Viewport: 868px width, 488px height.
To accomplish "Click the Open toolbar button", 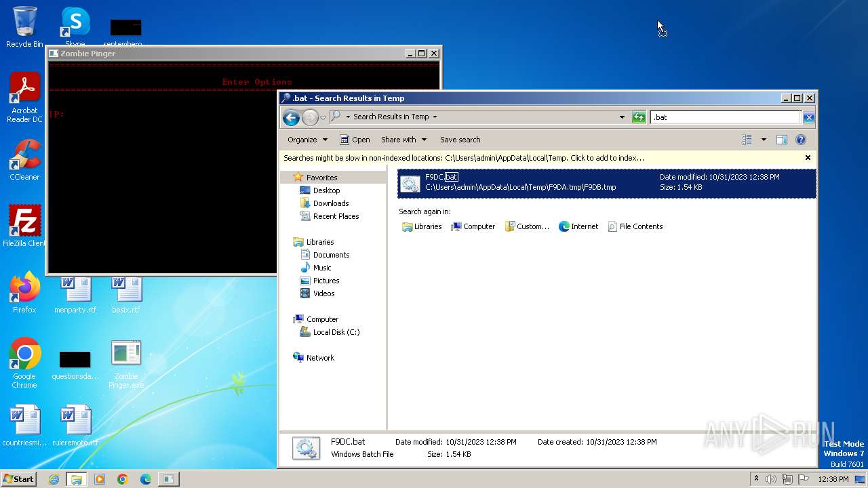I will pos(355,140).
